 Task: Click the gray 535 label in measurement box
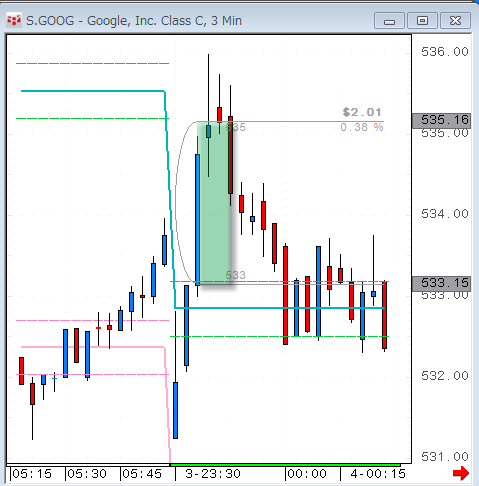tap(236, 127)
